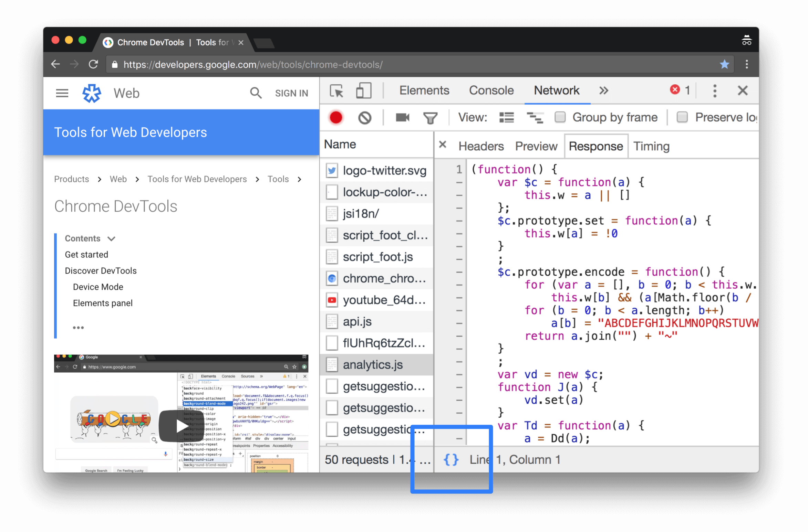The image size is (808, 532).
Task: Expand the breadcrumb Tools navigation item
Action: [278, 179]
